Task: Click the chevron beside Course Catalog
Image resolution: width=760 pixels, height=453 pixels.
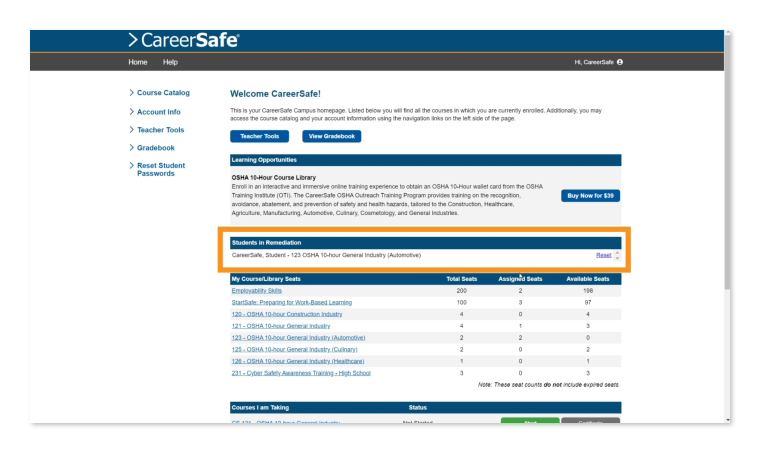Action: pyautogui.click(x=131, y=92)
